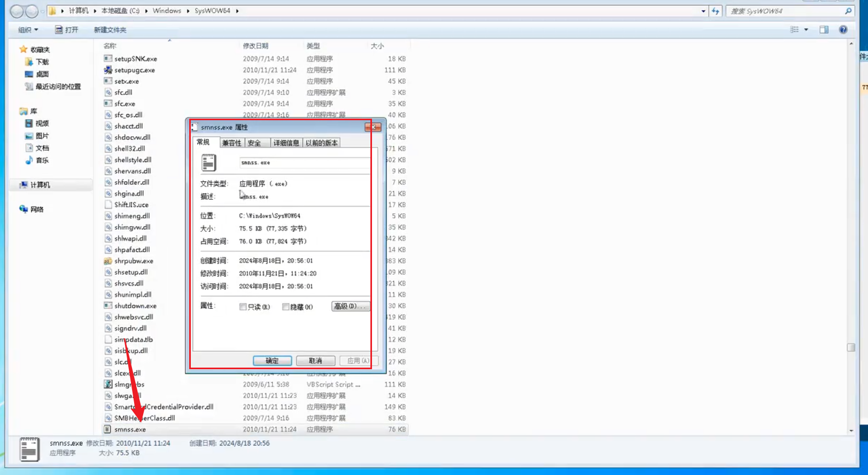This screenshot has height=475, width=868.
Task: Click the Back navigation arrow button
Action: 17,11
